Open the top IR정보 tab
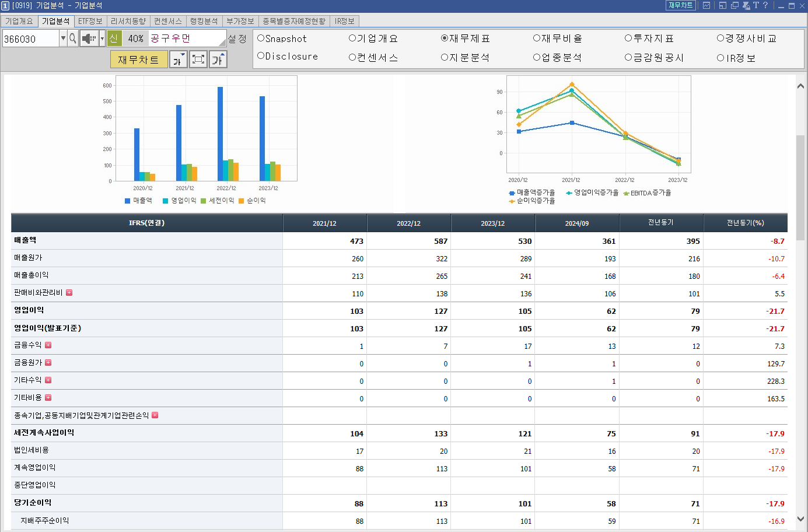 point(345,21)
